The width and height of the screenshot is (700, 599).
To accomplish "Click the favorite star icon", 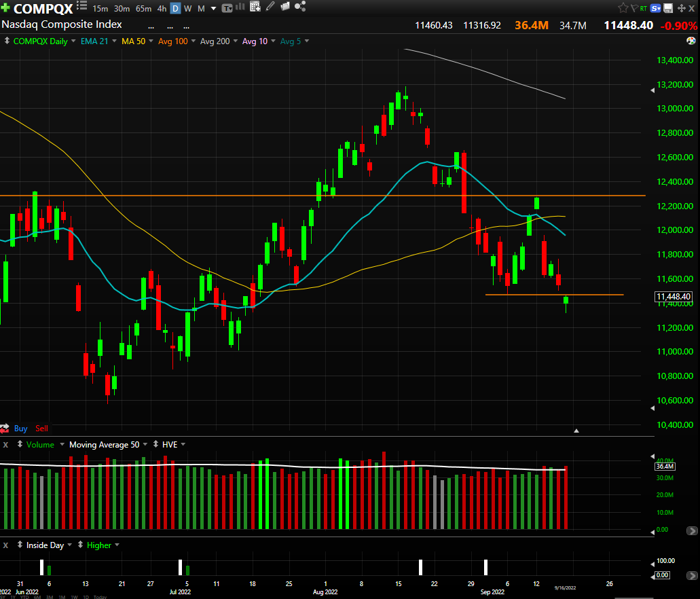I will [623, 8].
